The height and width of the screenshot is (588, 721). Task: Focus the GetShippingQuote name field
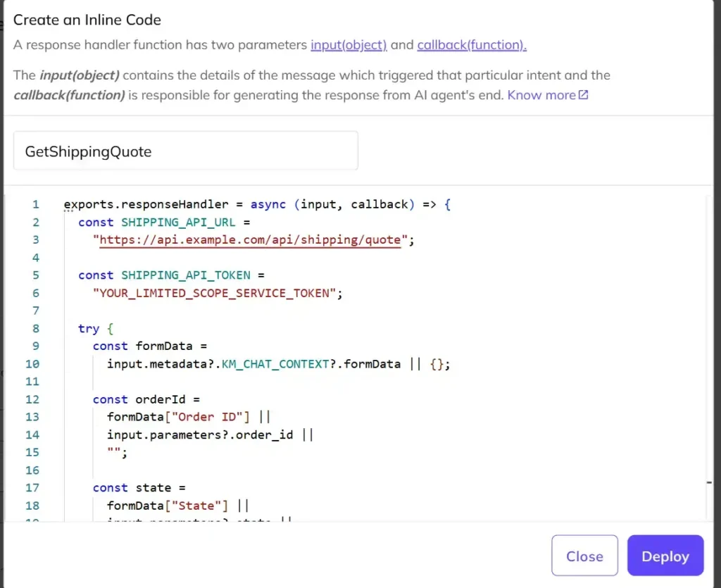point(186,151)
